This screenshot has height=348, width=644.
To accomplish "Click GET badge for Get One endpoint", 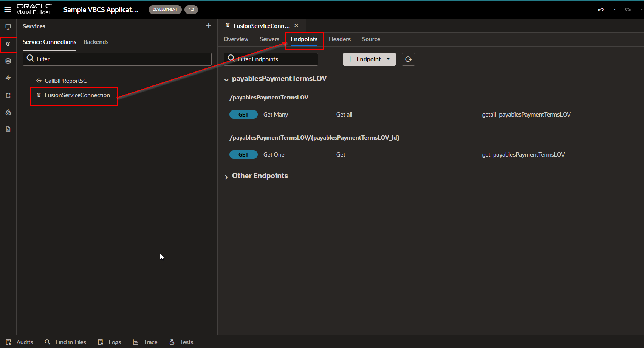I will point(243,155).
